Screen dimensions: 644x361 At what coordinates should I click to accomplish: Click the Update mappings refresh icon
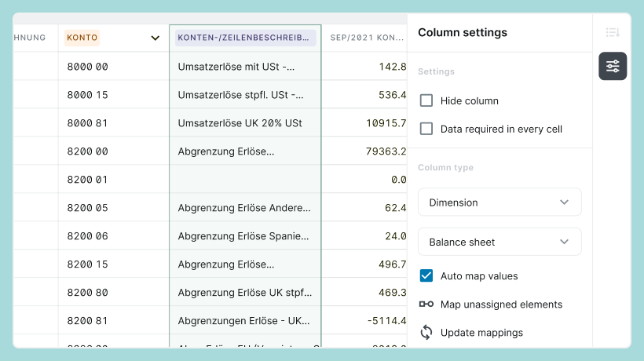(x=426, y=332)
